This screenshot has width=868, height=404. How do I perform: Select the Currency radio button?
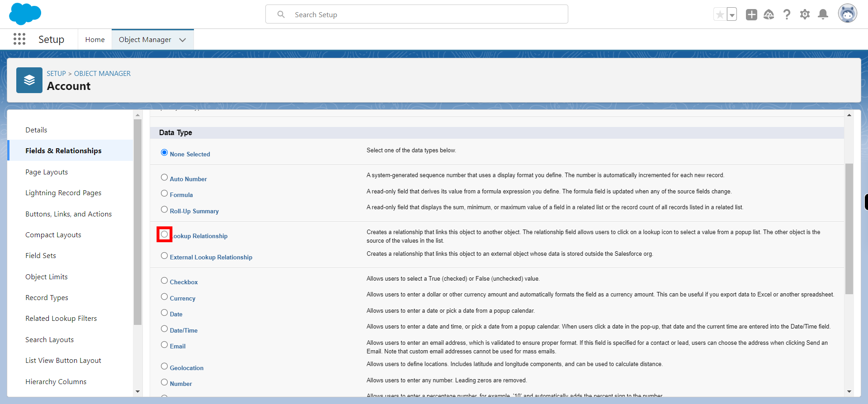tap(164, 296)
